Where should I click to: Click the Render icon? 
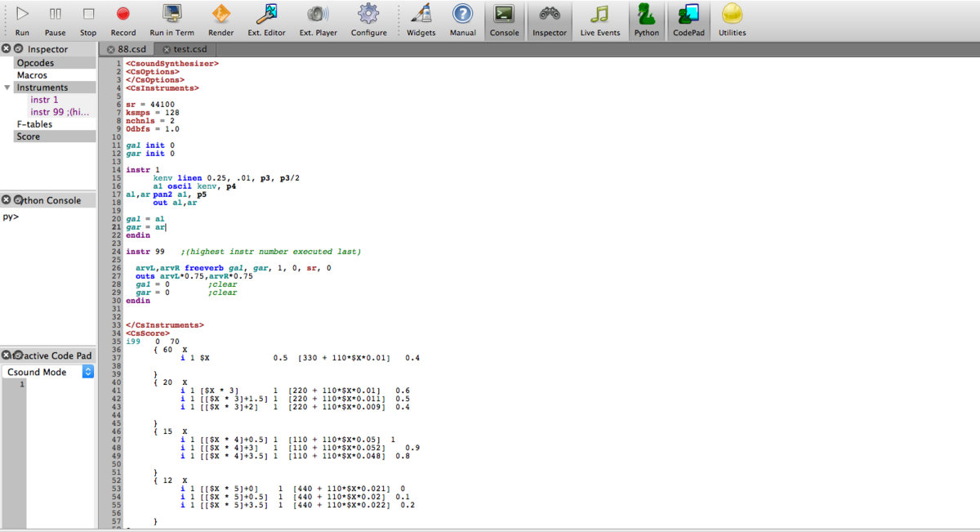[220, 14]
